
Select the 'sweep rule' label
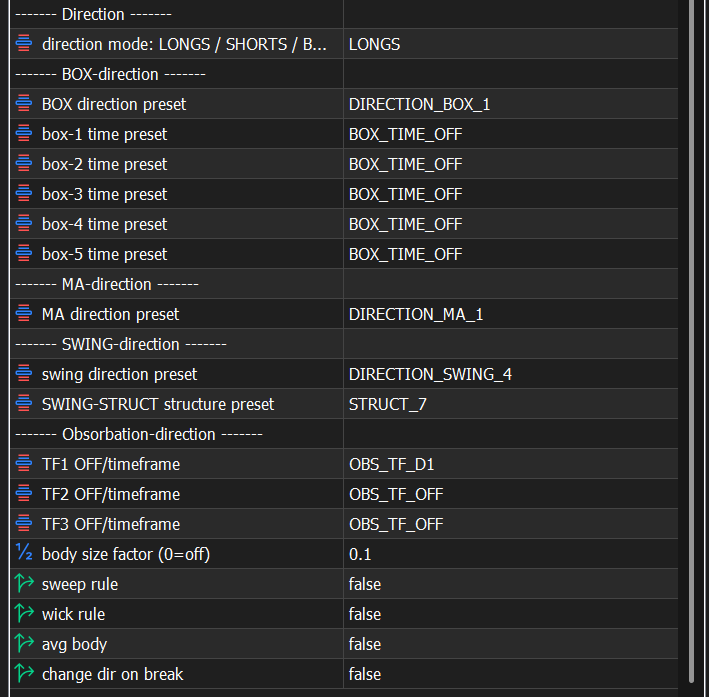[80, 584]
